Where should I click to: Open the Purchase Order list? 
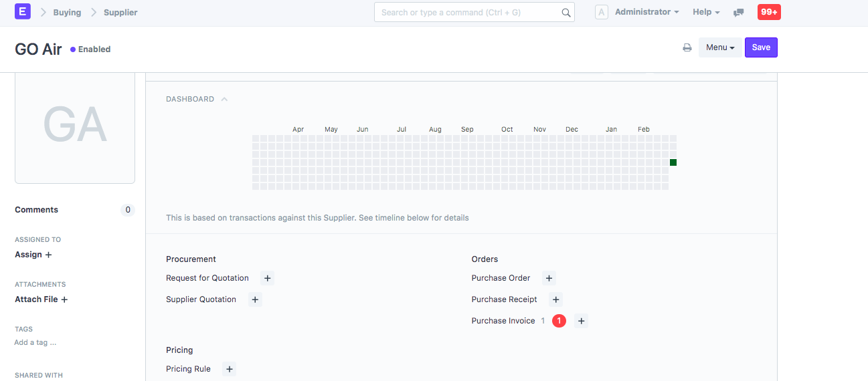(x=501, y=278)
